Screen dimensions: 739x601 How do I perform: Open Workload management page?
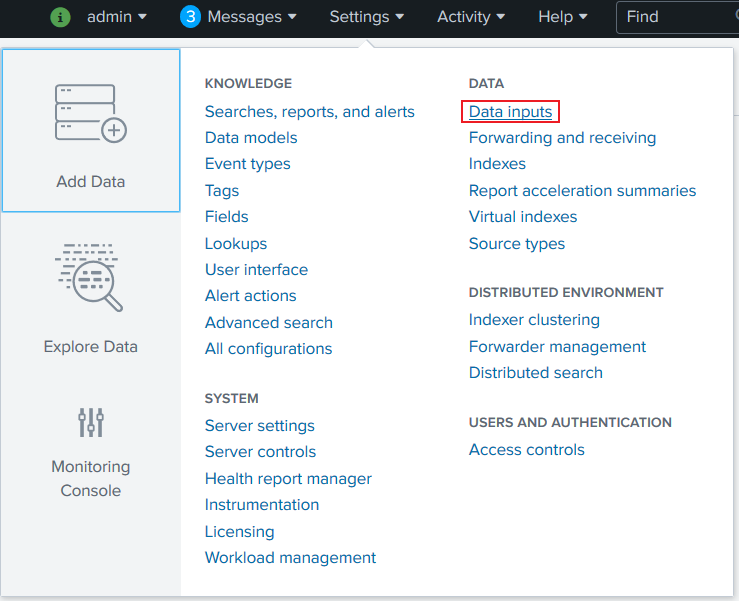(291, 558)
